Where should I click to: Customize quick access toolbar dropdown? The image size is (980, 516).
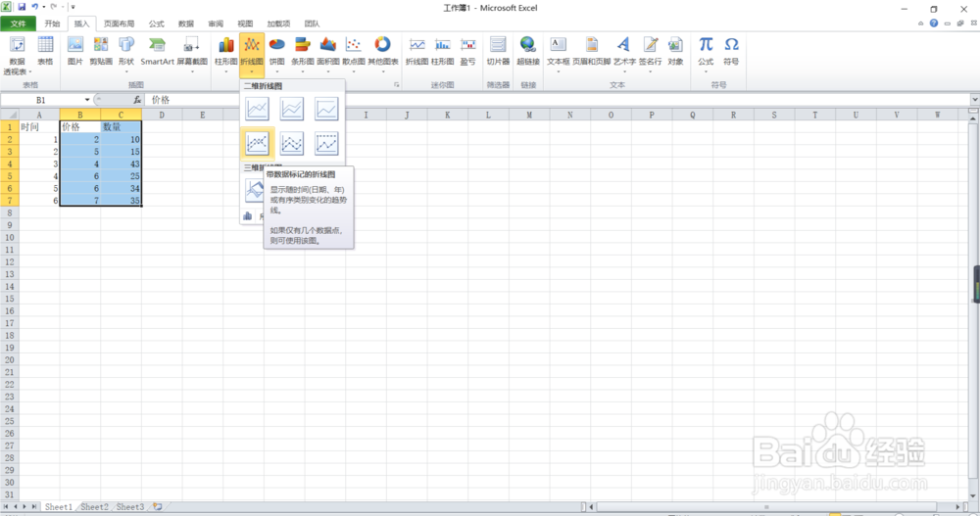[x=73, y=7]
